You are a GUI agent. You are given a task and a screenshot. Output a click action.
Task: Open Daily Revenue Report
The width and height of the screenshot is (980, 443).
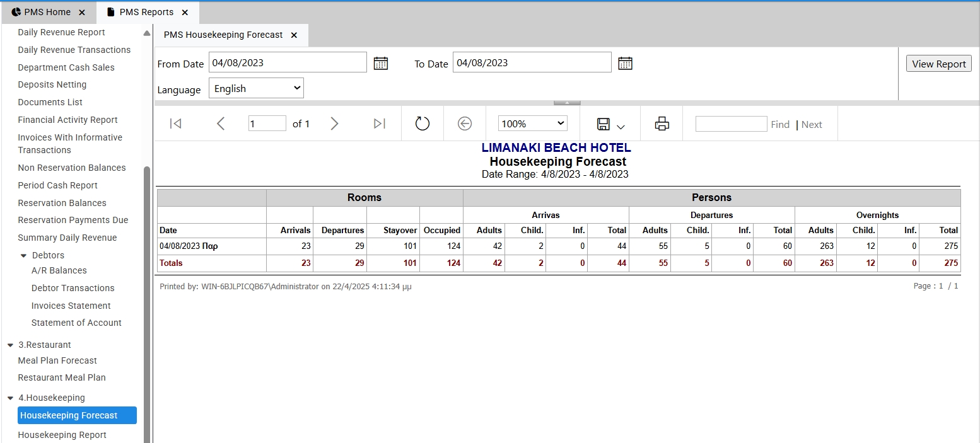(x=61, y=32)
